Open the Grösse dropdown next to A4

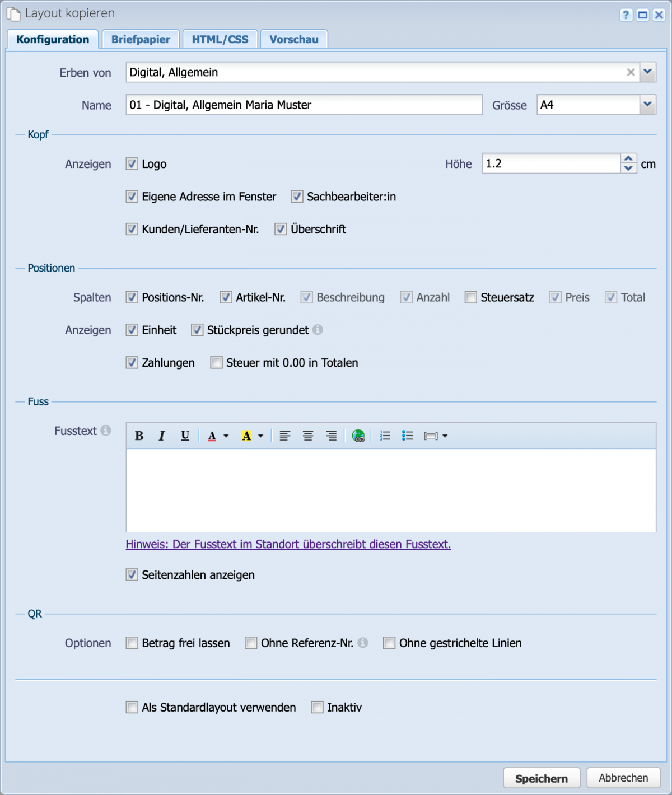click(x=647, y=105)
